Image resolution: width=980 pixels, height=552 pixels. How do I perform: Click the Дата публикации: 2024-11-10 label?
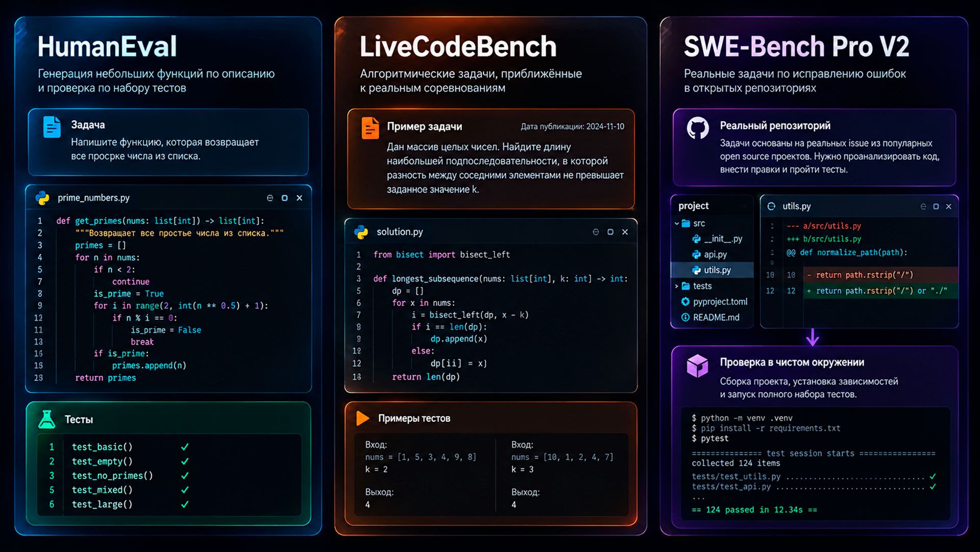(x=572, y=127)
